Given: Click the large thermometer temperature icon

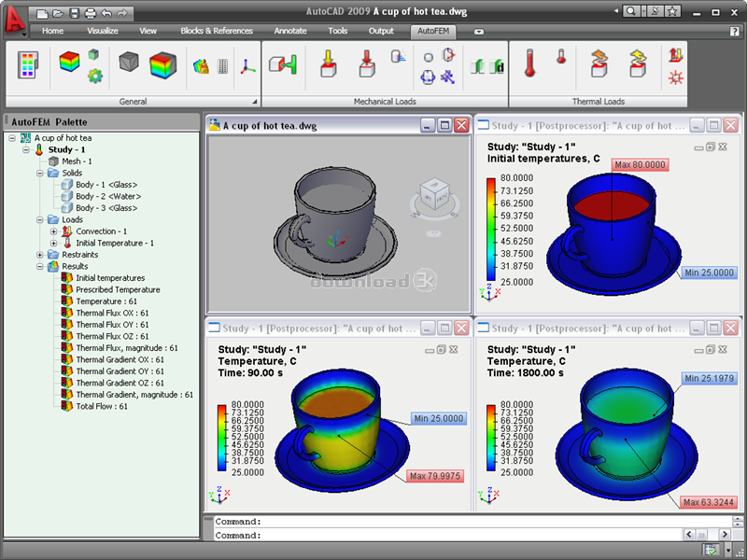Looking at the screenshot, I should click(529, 63).
